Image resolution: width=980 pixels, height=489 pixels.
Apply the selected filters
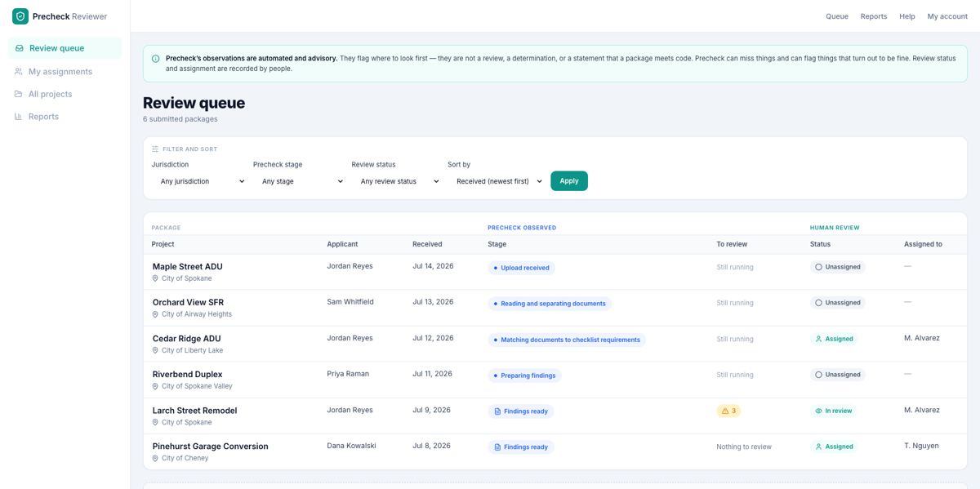(569, 181)
